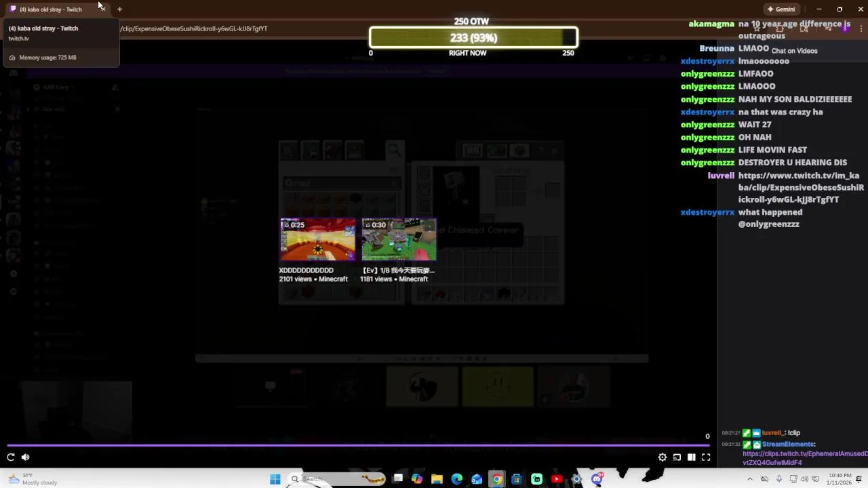Open the XDDDDDDDDDDDD clip thumbnail
The height and width of the screenshot is (488, 868).
coord(317,239)
